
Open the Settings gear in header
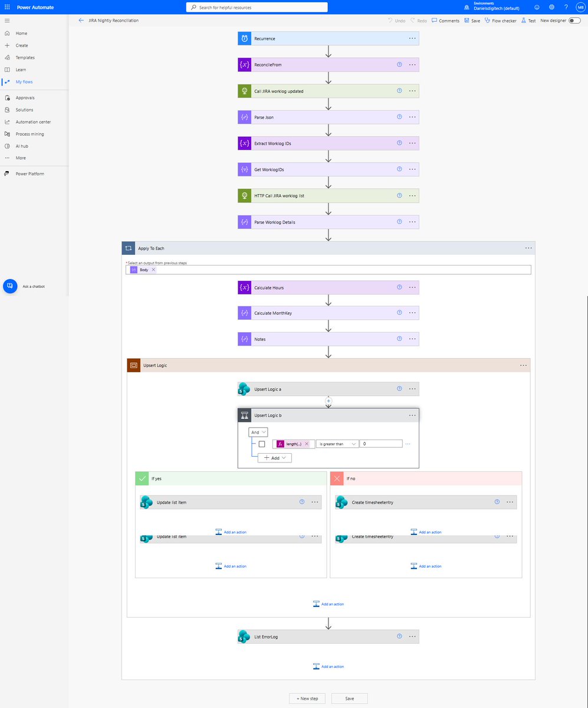coord(551,7)
